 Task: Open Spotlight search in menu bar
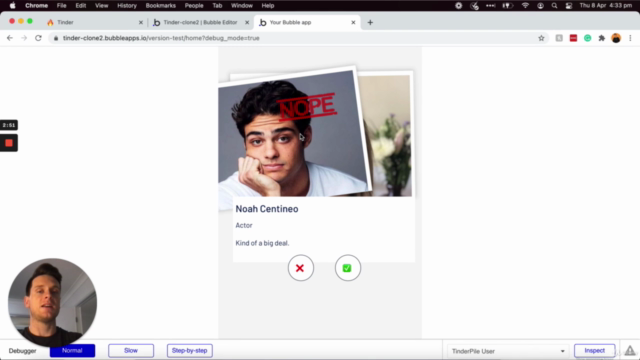pyautogui.click(x=554, y=6)
